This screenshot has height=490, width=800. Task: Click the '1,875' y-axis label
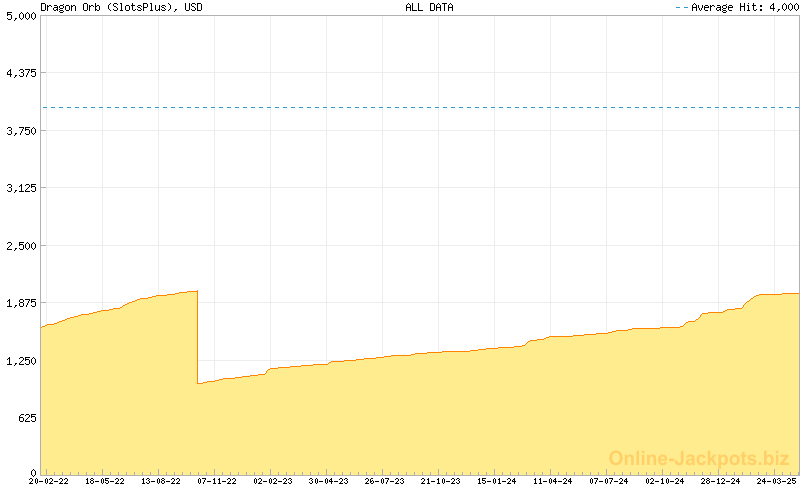coord(21,303)
